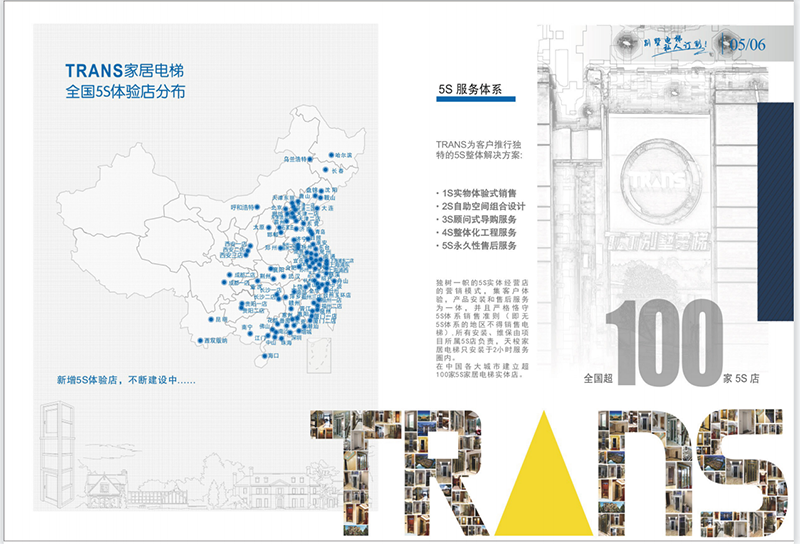Click the 乌兰浩特 map marker
This screenshot has width=800, height=544.
pos(310,159)
